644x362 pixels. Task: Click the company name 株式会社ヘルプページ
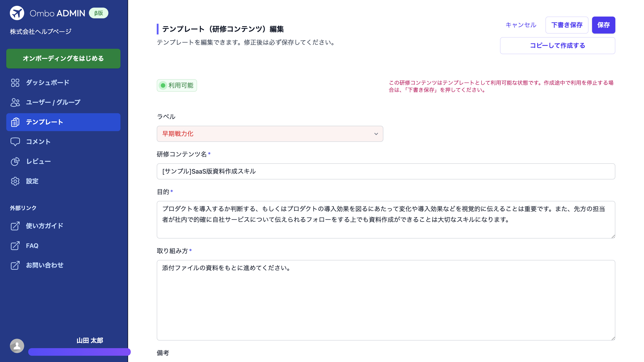tap(41, 32)
